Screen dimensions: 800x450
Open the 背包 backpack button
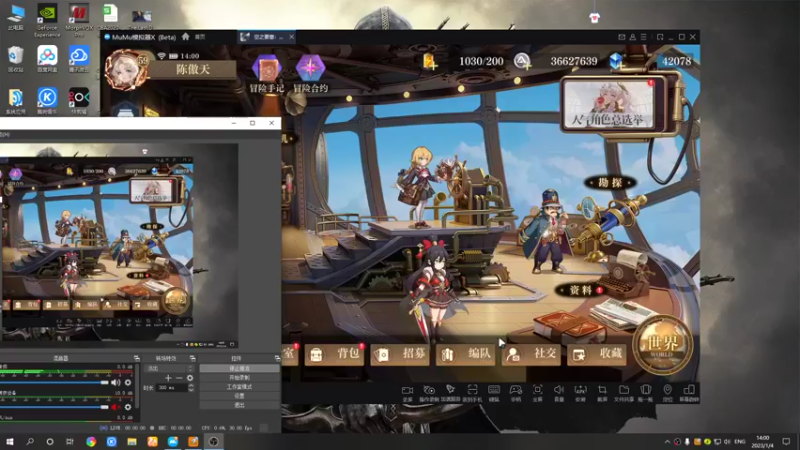pos(335,354)
